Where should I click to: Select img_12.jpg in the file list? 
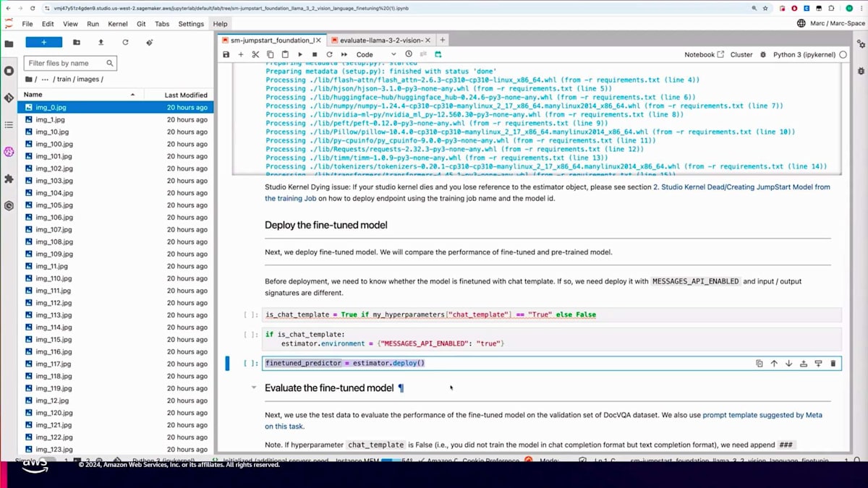[116, 401]
